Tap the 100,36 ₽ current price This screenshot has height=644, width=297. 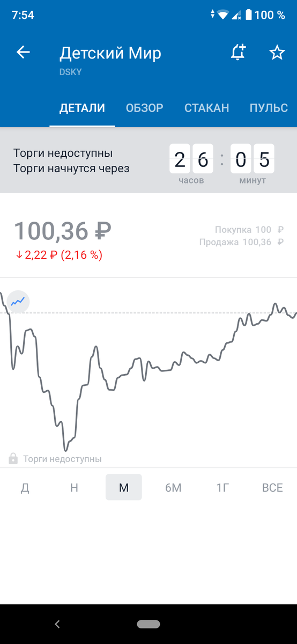pyautogui.click(x=63, y=231)
